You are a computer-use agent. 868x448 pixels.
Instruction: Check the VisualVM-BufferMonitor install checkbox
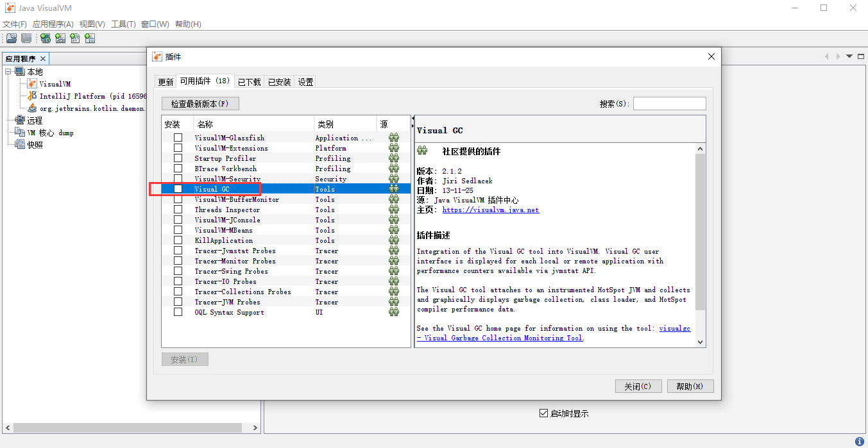point(178,199)
